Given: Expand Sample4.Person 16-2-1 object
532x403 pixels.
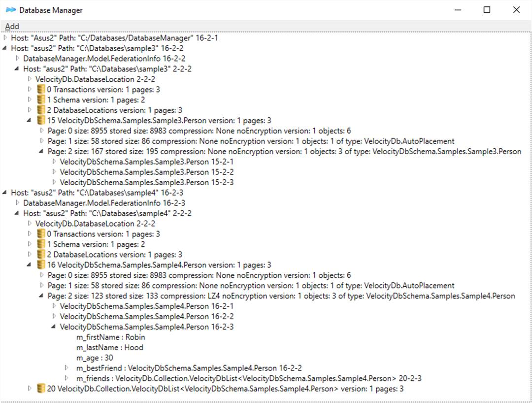Looking at the screenshot, I should [x=54, y=306].
